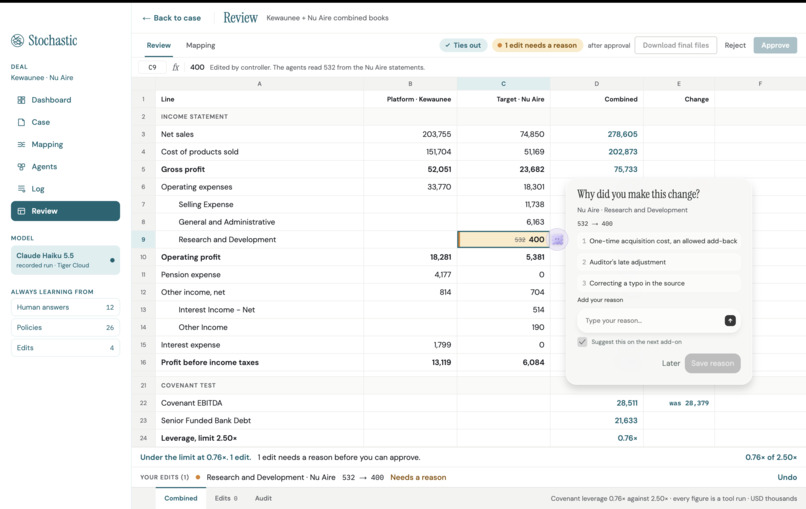Click the Save reason button
This screenshot has height=509, width=806.
712,363
